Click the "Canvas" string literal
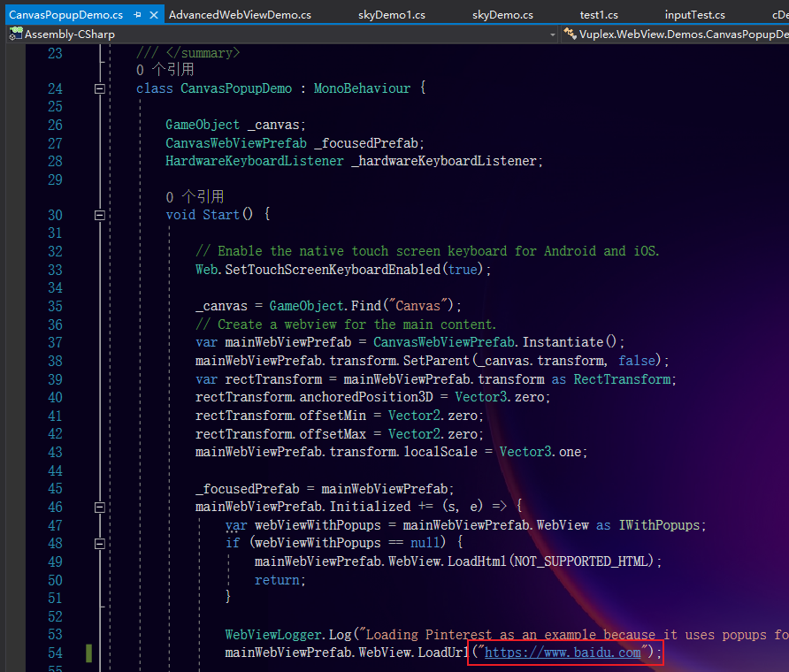Image resolution: width=789 pixels, height=672 pixels. click(x=418, y=306)
